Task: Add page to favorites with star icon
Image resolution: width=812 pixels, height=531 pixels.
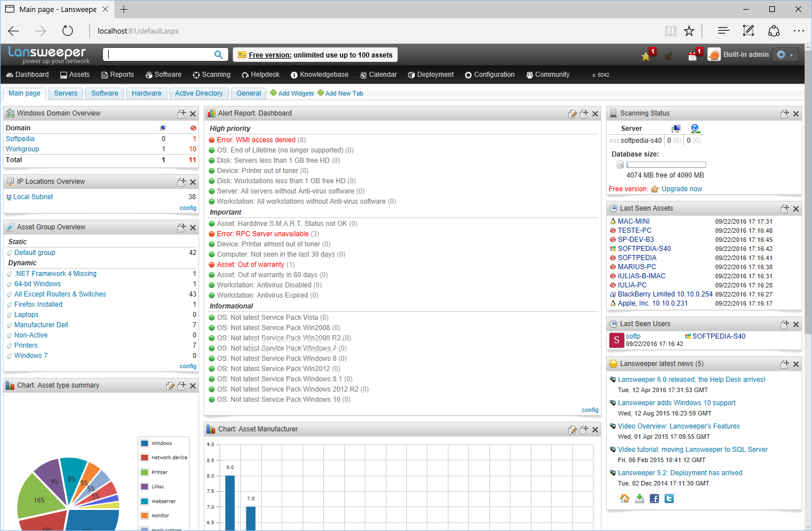Action: click(x=689, y=31)
